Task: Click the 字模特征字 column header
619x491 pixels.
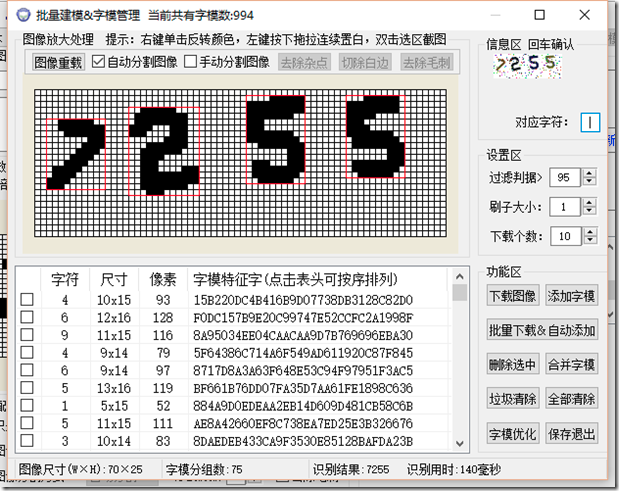Action: point(295,279)
